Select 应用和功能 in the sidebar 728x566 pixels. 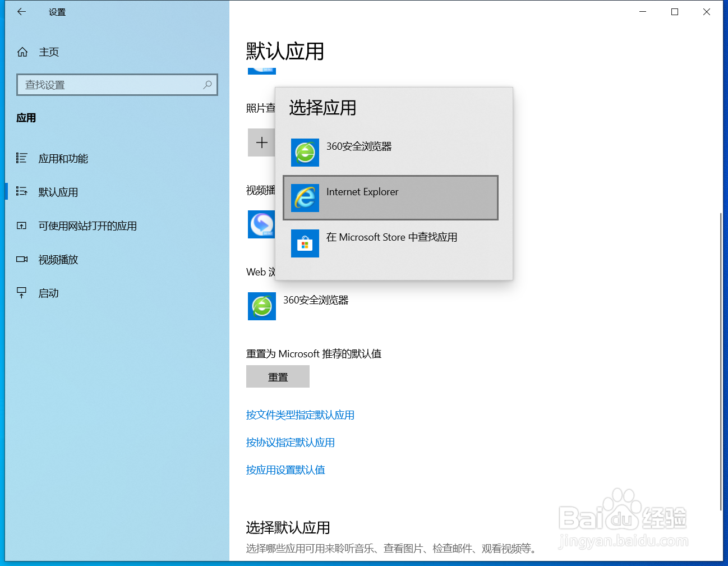[63, 158]
